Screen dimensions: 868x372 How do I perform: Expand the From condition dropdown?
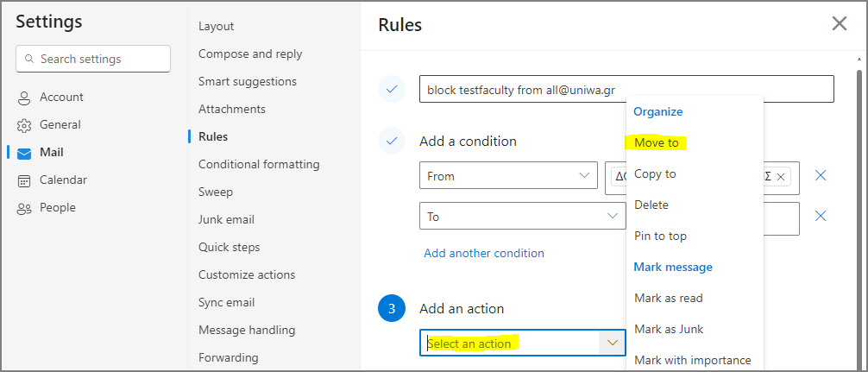click(509, 175)
